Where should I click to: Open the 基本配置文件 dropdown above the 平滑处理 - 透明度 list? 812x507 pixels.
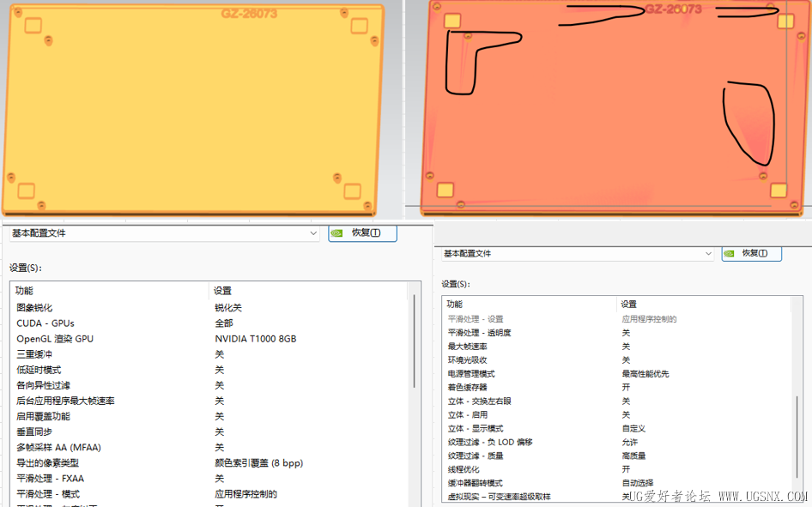pos(577,254)
